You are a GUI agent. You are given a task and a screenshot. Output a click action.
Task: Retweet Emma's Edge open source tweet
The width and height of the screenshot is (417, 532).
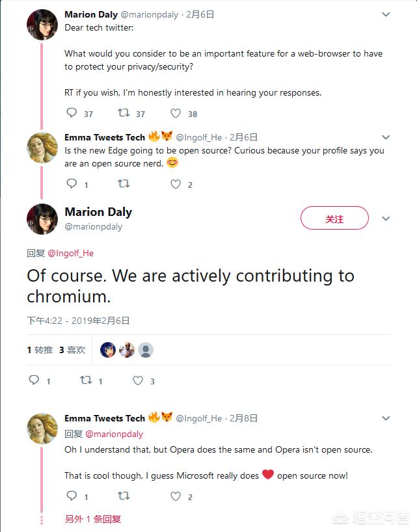pos(124,184)
